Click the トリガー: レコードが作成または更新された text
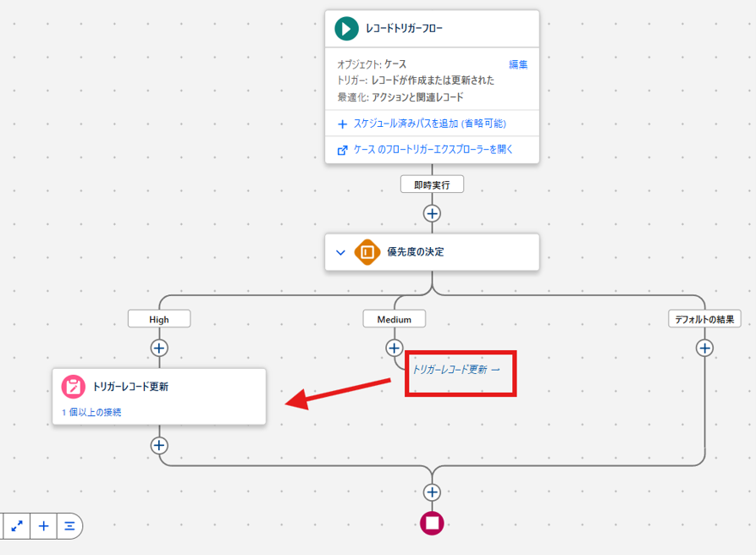 (x=416, y=80)
